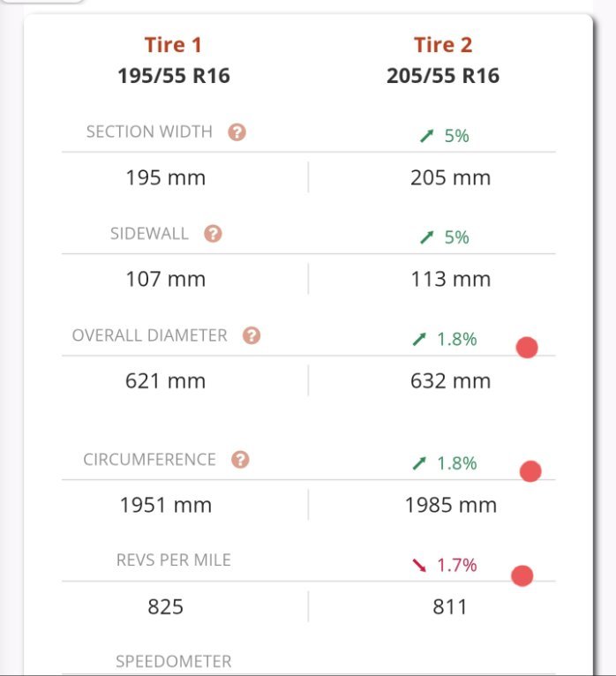Click the 195/55 R16 tire size

click(x=174, y=76)
